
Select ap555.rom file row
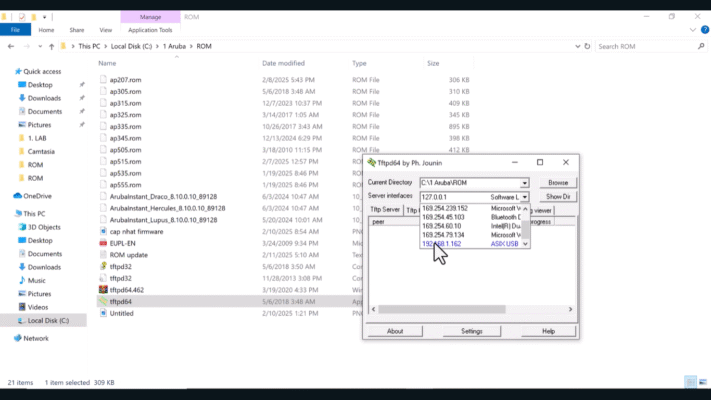[x=283, y=185]
